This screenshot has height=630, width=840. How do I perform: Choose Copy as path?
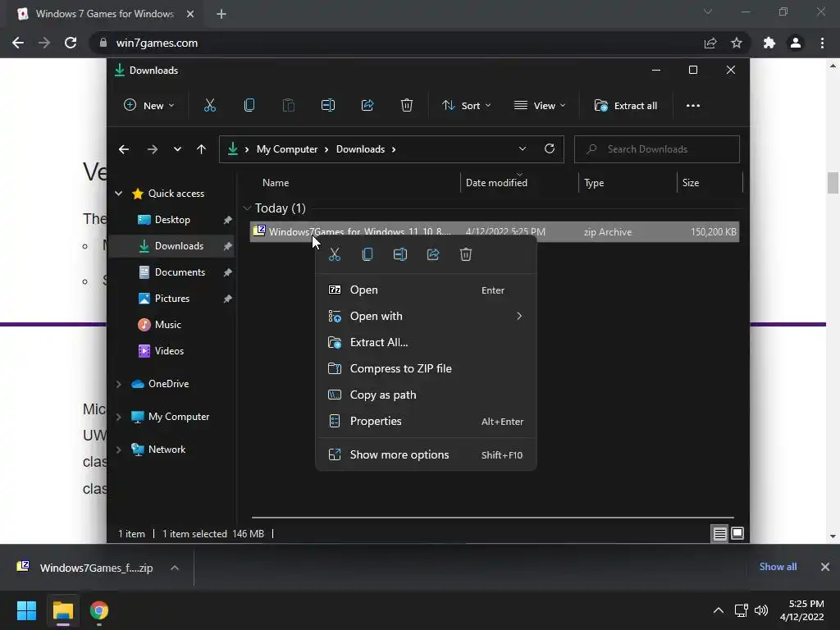426,395
